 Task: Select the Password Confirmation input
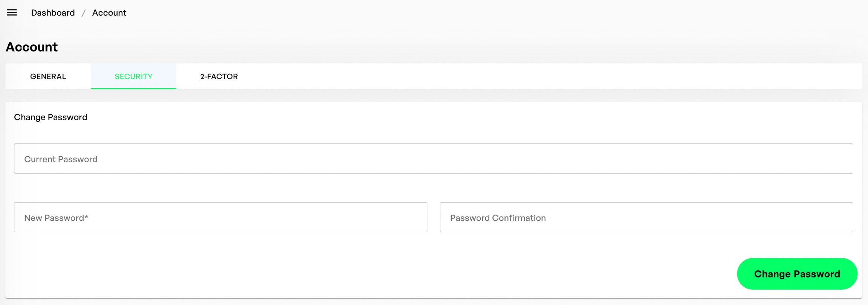[646, 217]
